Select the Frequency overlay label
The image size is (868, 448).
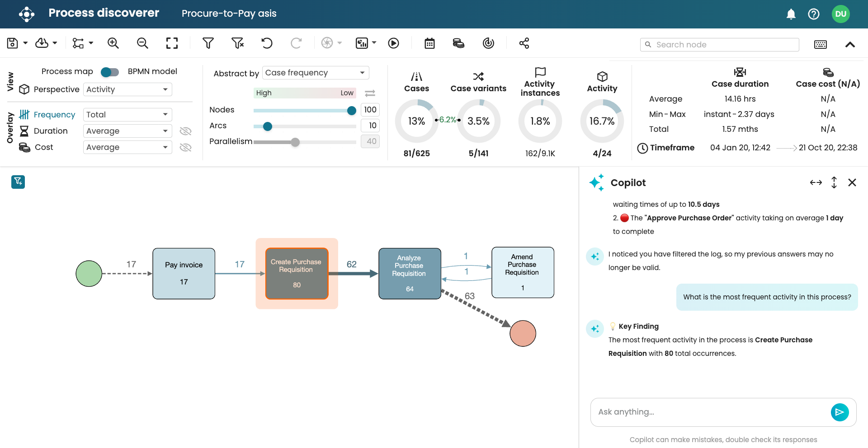pyautogui.click(x=54, y=115)
